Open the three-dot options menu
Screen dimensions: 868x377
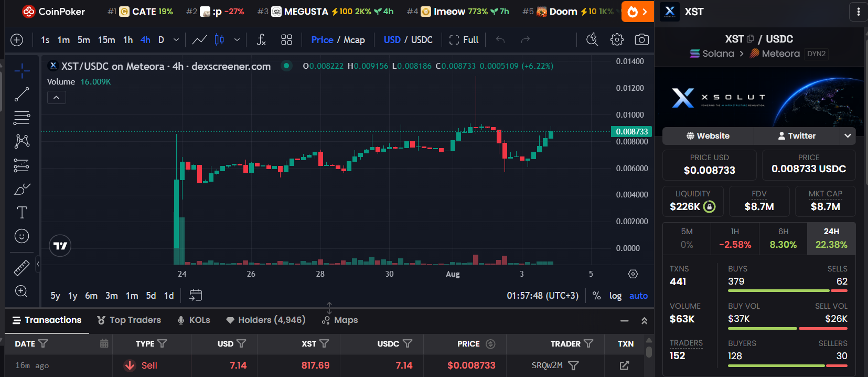[859, 12]
